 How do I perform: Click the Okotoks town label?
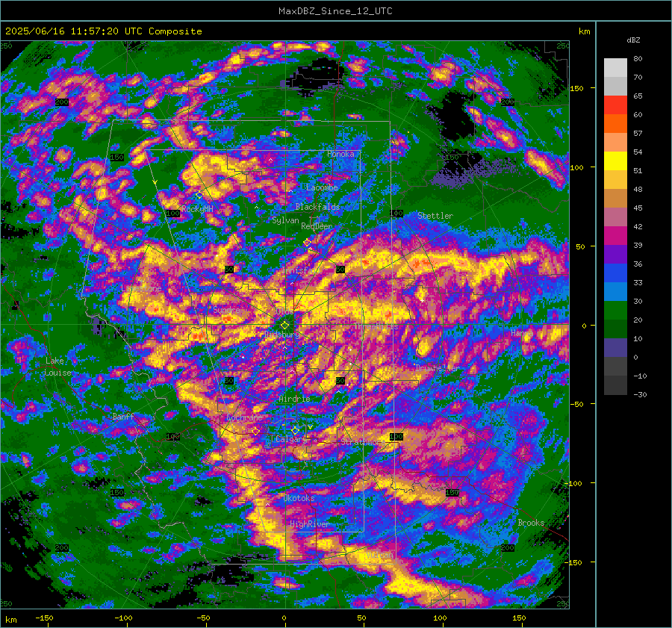point(299,498)
